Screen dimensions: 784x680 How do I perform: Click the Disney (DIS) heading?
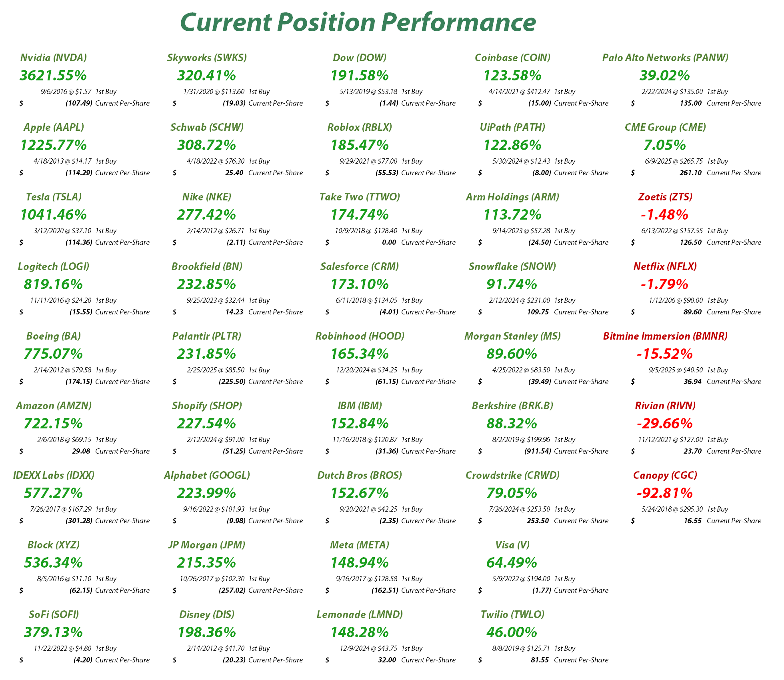click(x=207, y=614)
